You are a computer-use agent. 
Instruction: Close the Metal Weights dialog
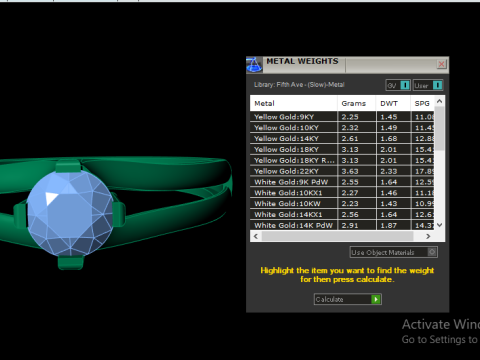[441, 64]
